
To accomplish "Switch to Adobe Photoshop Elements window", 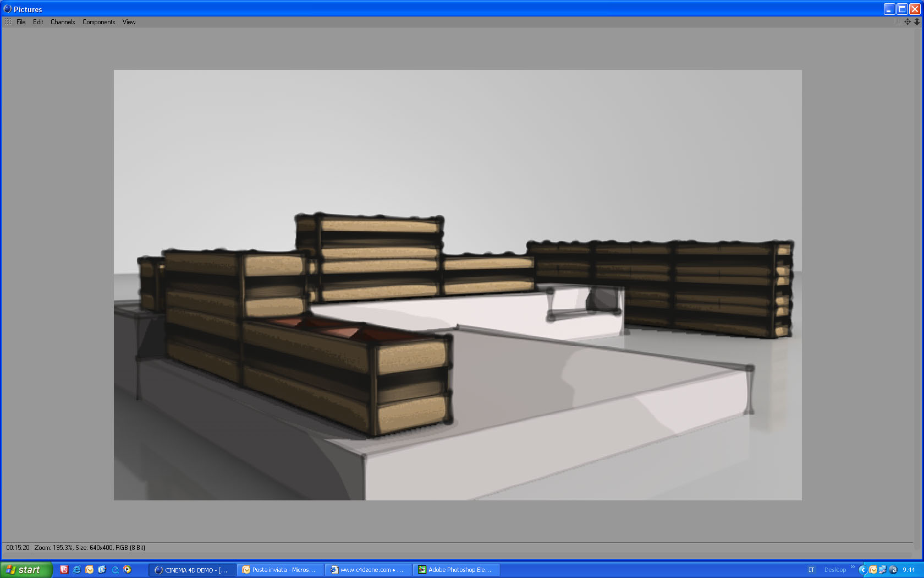I will tap(457, 570).
